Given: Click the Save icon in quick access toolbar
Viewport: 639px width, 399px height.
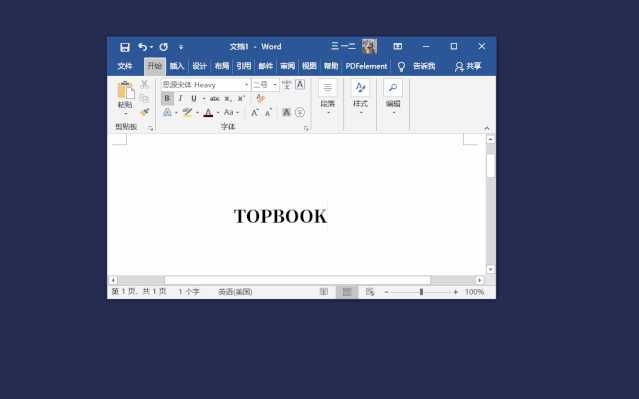Looking at the screenshot, I should pos(125,47).
